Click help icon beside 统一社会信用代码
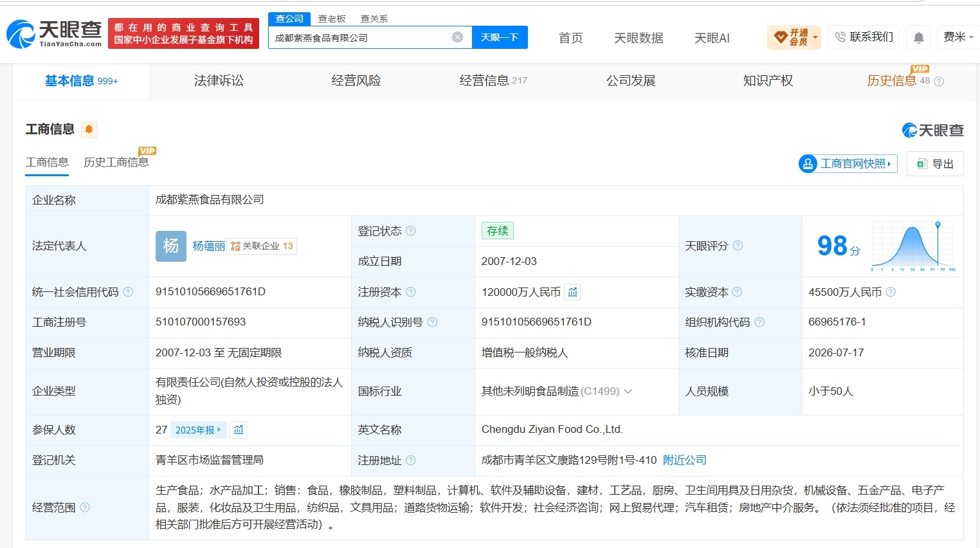980x548 pixels. pyautogui.click(x=128, y=292)
